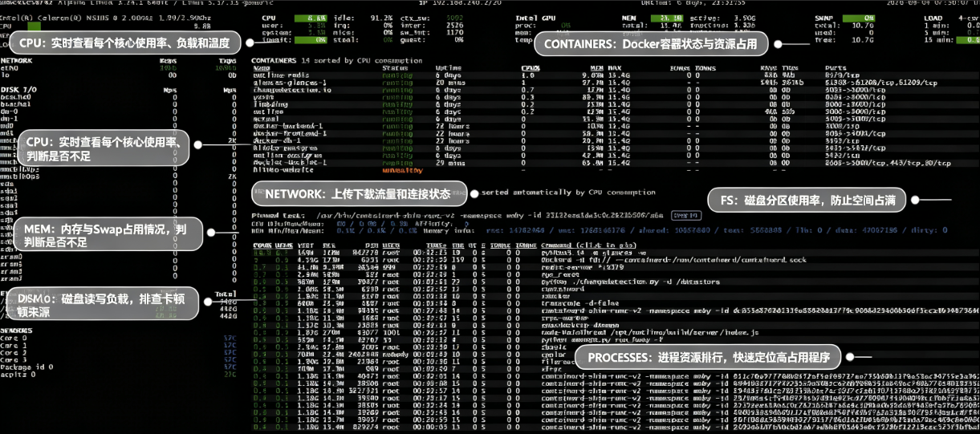The image size is (980, 434).
Task: Click the Uptime column header in containers
Action: tap(448, 68)
